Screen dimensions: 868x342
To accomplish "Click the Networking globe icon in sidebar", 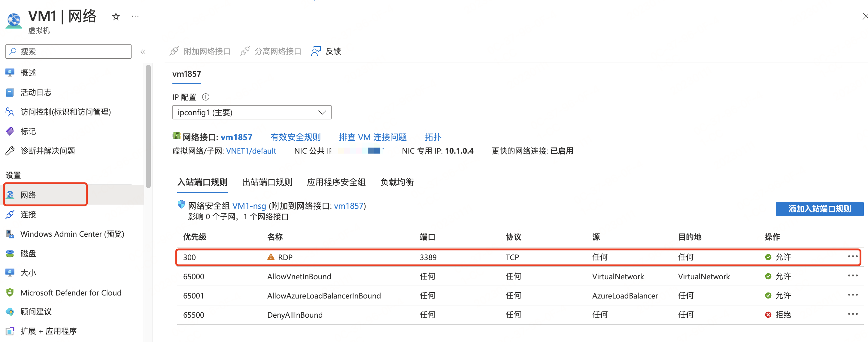I will (x=10, y=195).
